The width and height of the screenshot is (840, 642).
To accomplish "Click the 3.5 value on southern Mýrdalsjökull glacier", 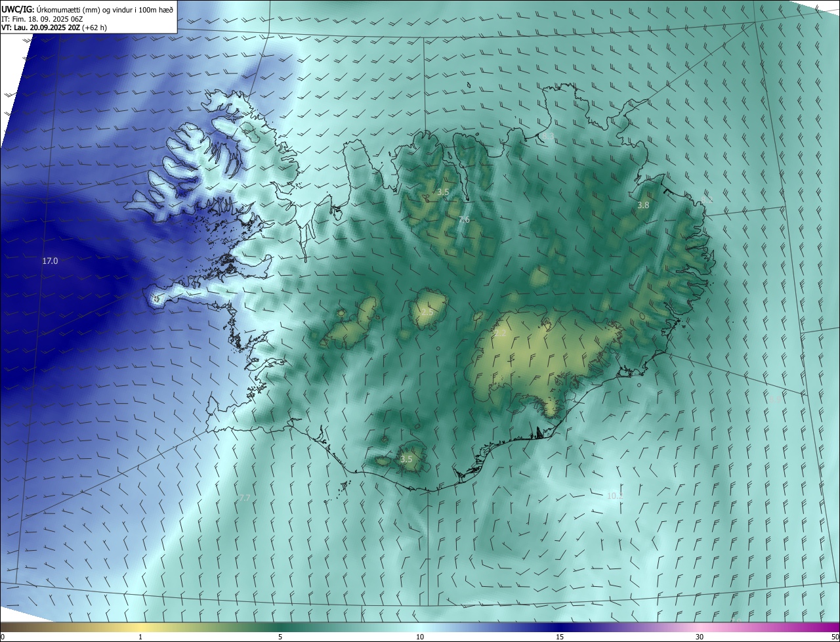I will point(406,459).
